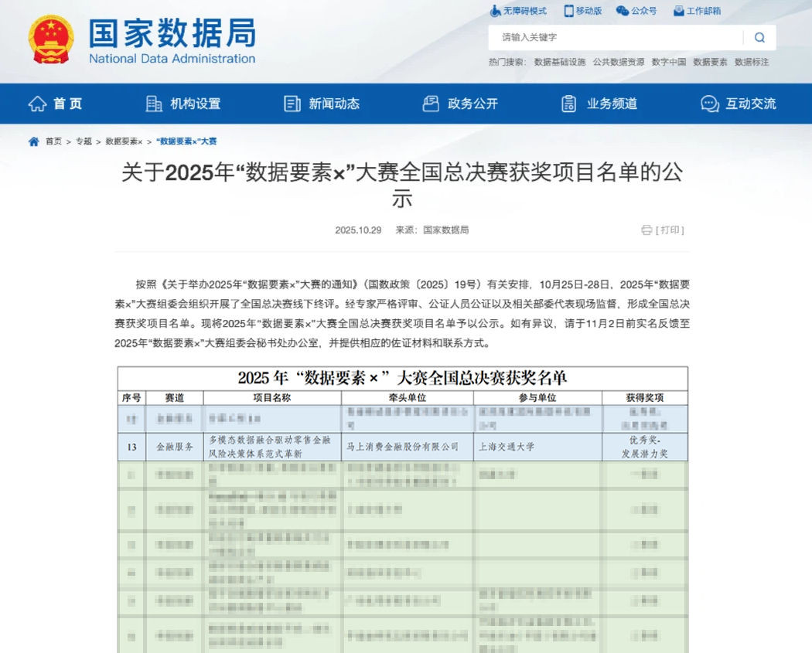The height and width of the screenshot is (653, 812).
Task: Open the 移动版 mobile version icon
Action: pyautogui.click(x=570, y=11)
